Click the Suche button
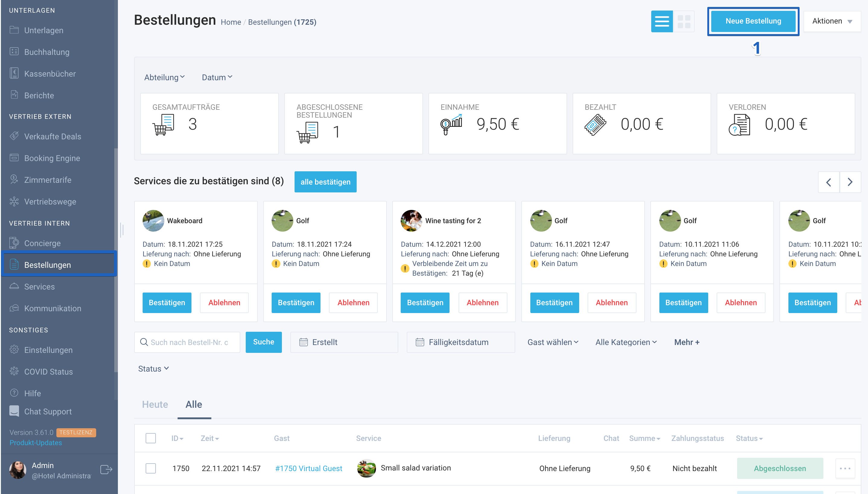The image size is (868, 494). tap(264, 342)
